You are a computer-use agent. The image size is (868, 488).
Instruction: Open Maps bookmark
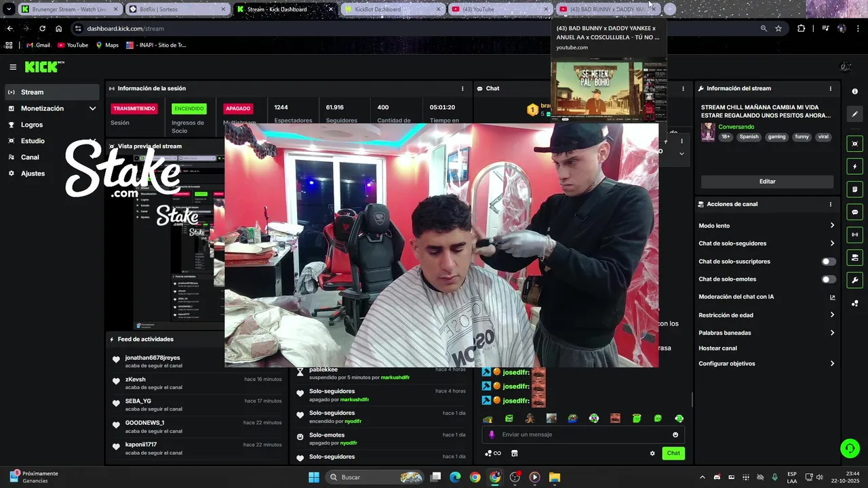click(107, 45)
